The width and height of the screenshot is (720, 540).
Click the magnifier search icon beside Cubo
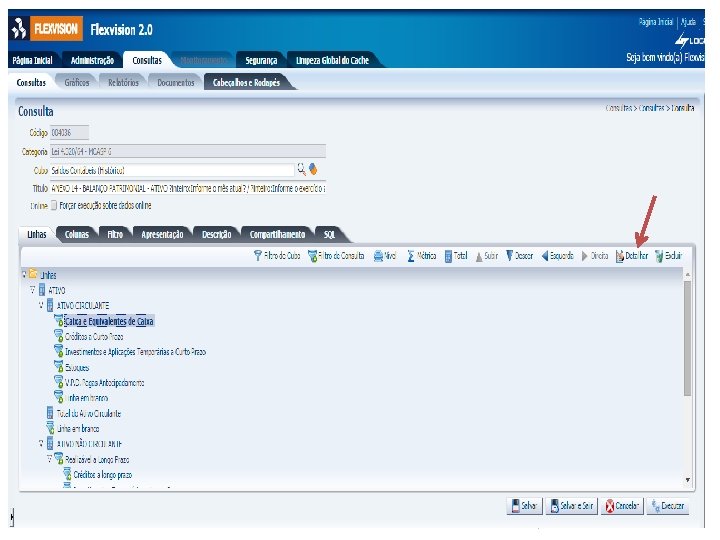coord(301,169)
